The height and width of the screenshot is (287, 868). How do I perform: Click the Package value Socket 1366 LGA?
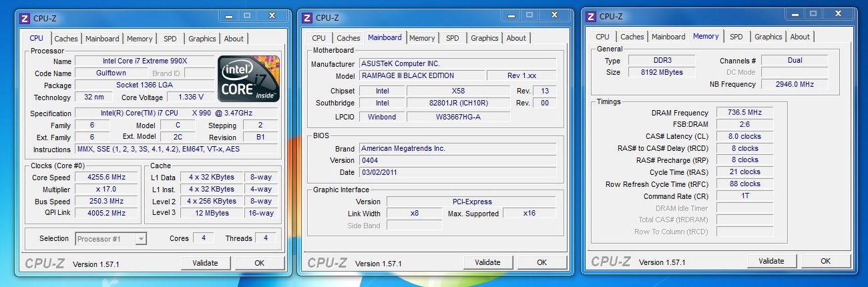tap(144, 85)
